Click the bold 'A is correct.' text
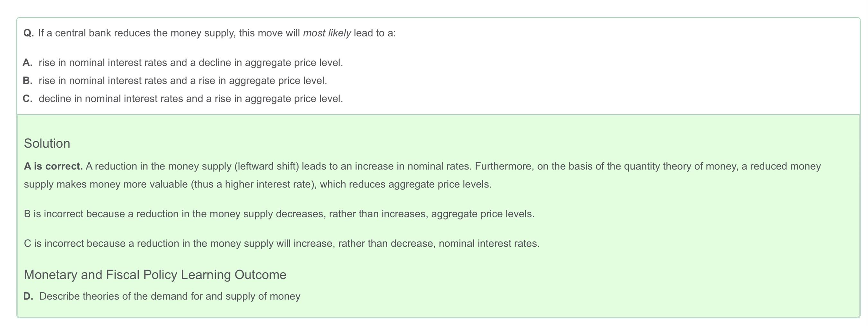Image resolution: width=868 pixels, height=326 pixels. click(53, 166)
